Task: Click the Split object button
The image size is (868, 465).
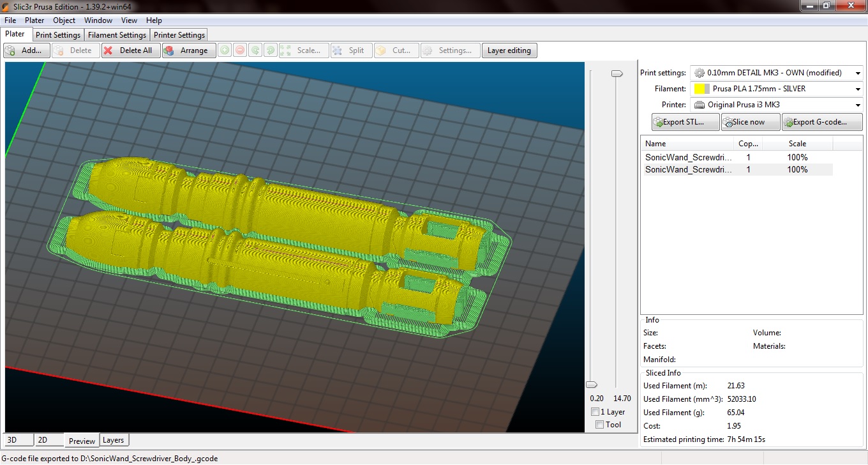Action: (x=350, y=50)
